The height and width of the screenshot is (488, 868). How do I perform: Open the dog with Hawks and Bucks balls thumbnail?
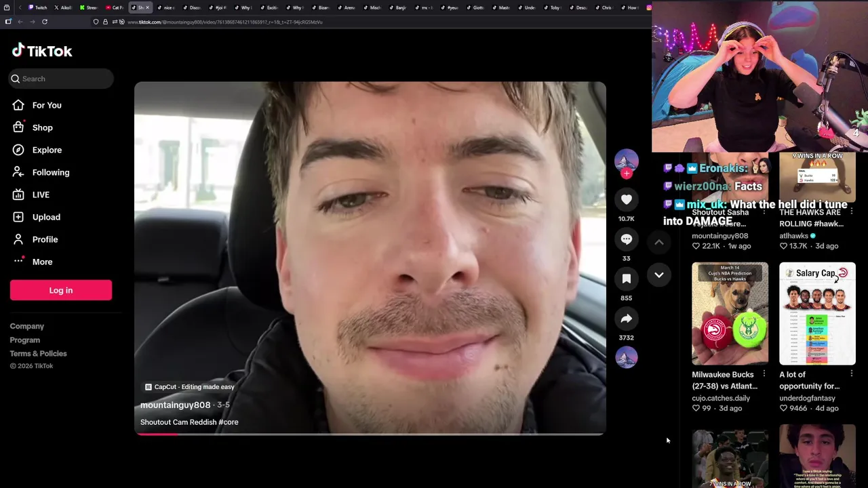pos(730,314)
